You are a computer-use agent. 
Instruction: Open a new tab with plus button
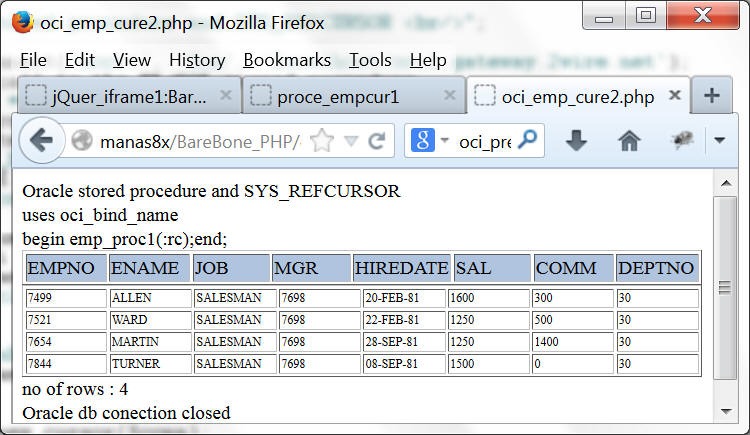point(712,95)
